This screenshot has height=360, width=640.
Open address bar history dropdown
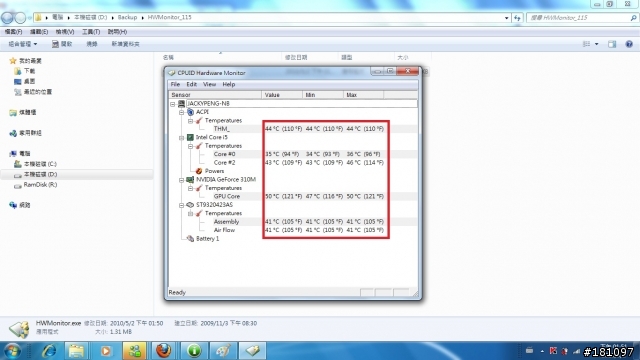point(507,18)
